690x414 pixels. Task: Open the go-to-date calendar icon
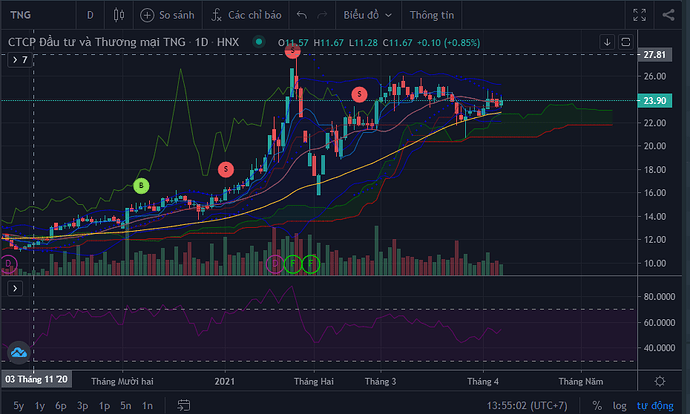click(184, 405)
